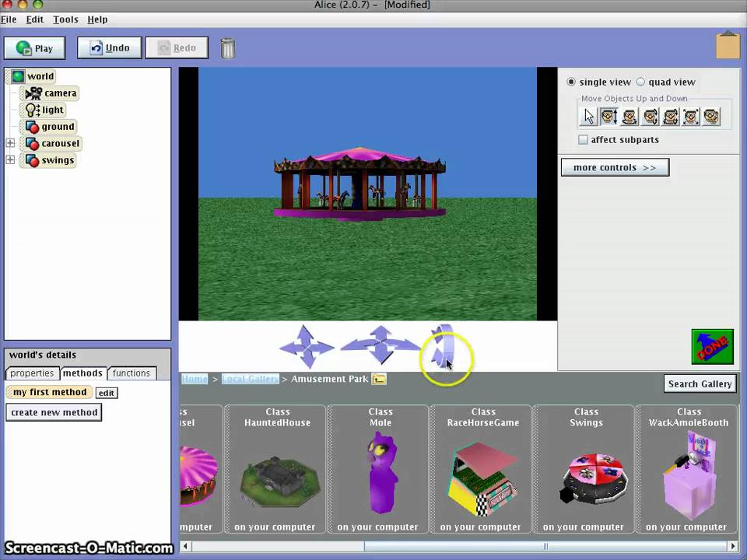Pick the Class HauntedHouse gallery thumbnail
Image resolution: width=747 pixels, height=560 pixels.
(275, 469)
